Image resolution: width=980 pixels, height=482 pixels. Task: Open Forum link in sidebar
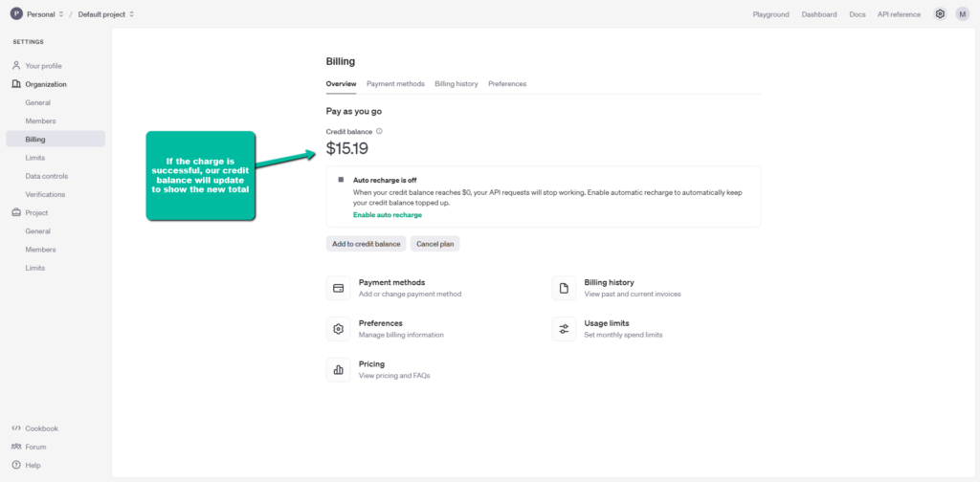click(x=35, y=447)
